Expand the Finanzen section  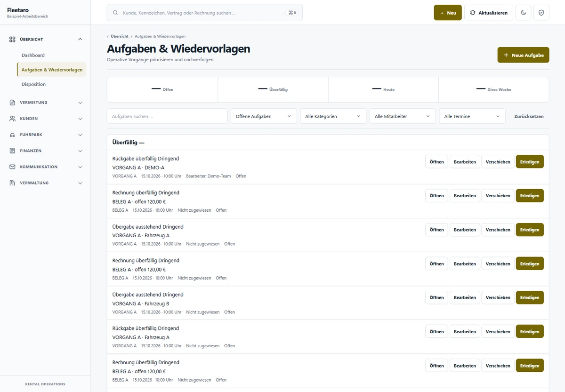tap(80, 151)
